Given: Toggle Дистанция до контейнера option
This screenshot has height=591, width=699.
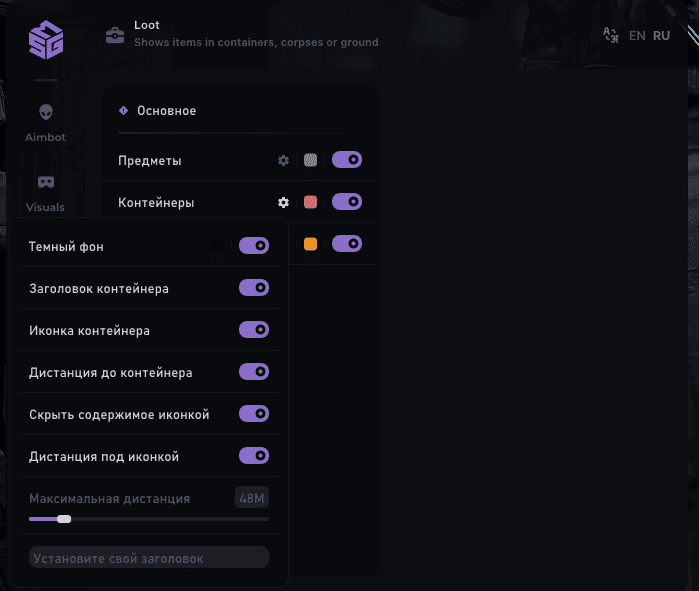Looking at the screenshot, I should click(254, 372).
